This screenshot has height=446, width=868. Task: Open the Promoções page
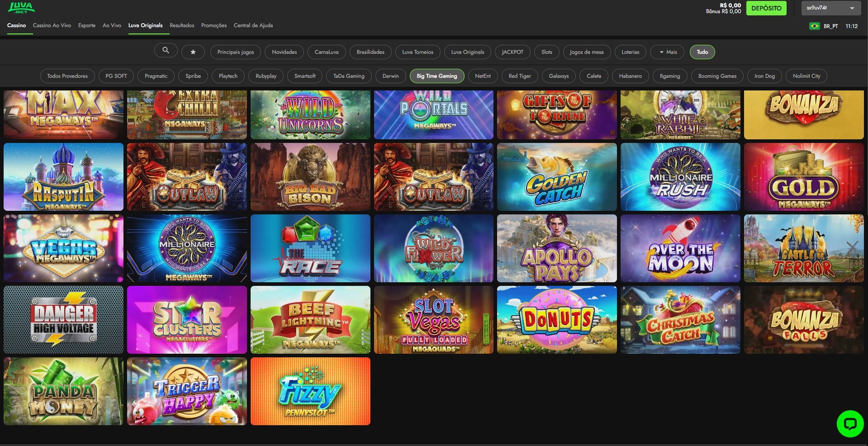click(x=214, y=25)
